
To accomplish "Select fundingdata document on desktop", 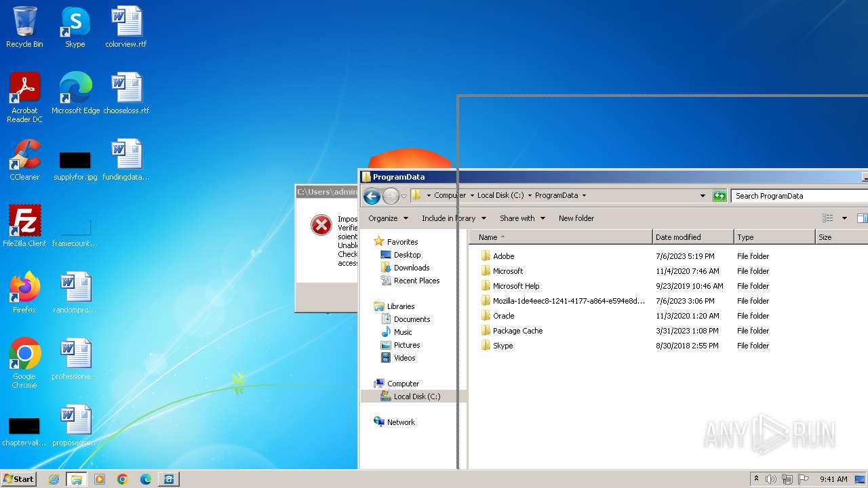I will tap(126, 160).
